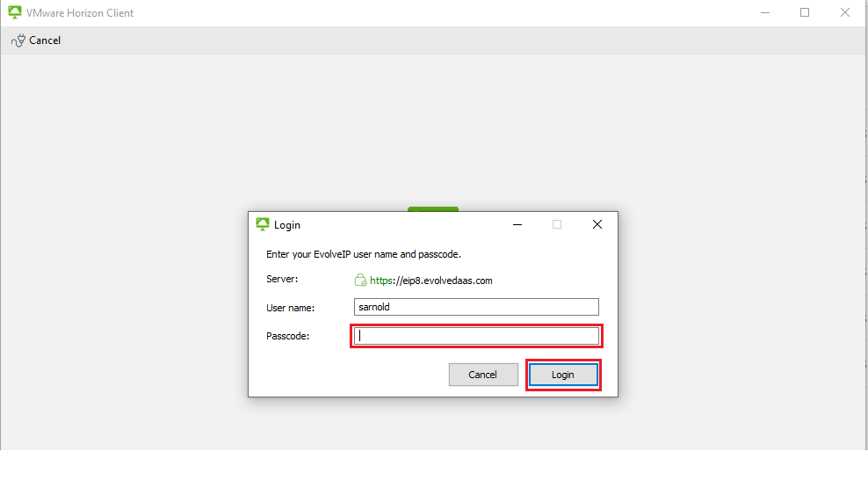Viewport: 868px width, 503px height.
Task: Click the User name field containing sarnold
Action: (476, 307)
